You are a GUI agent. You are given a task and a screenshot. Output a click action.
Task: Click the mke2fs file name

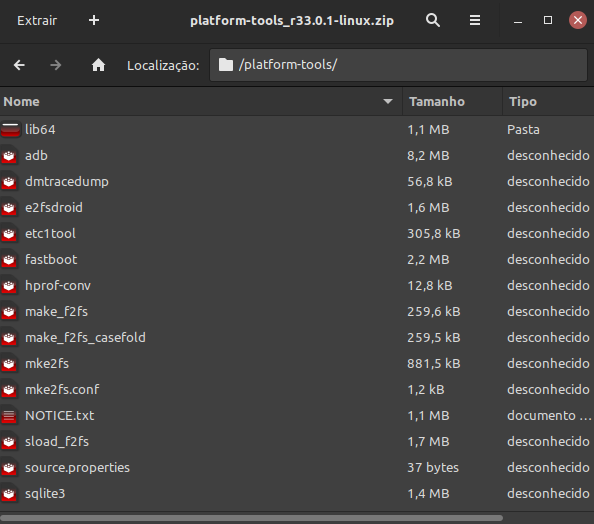tap(47, 364)
